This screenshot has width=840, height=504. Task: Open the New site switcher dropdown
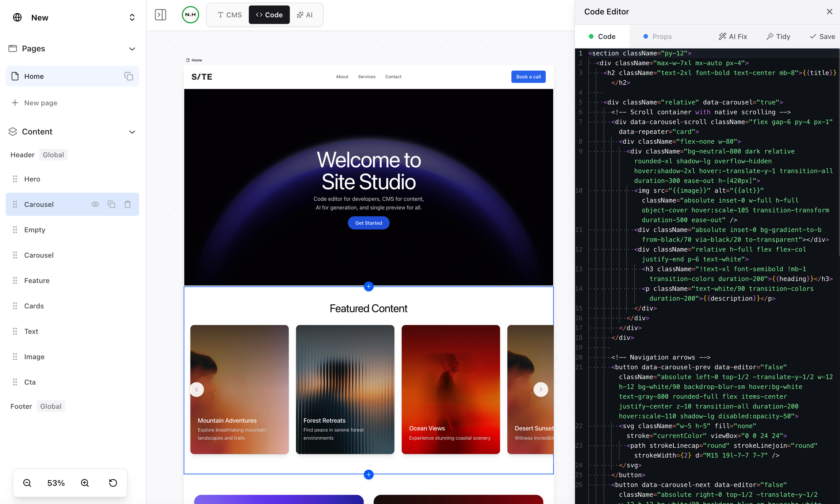click(132, 17)
